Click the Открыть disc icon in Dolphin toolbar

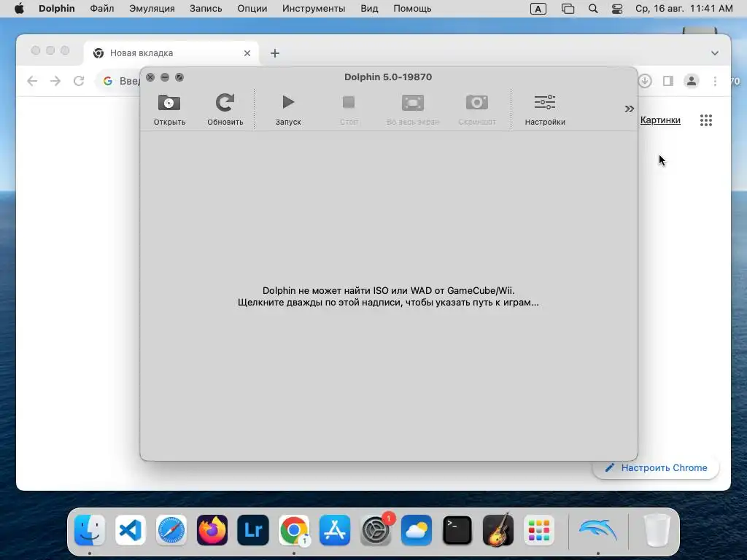(169, 103)
